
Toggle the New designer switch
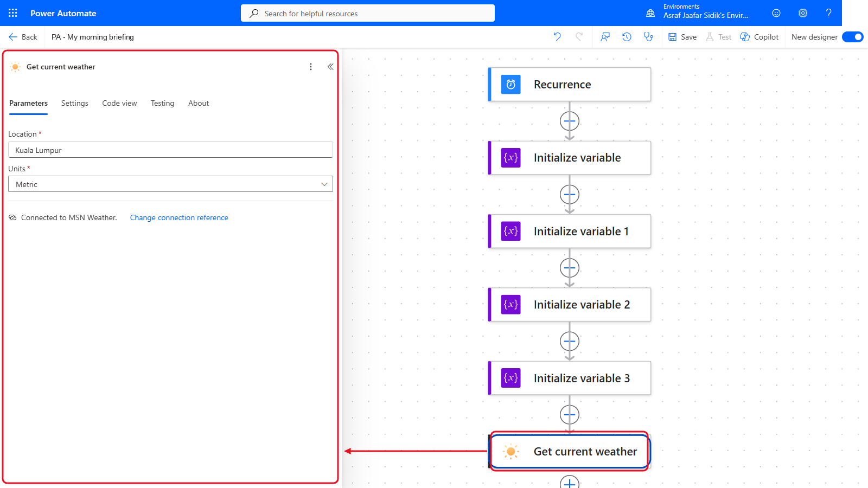pyautogui.click(x=853, y=37)
